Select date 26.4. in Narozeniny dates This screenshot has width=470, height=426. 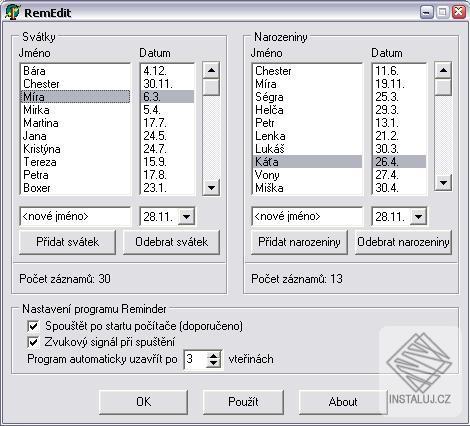pos(399,162)
